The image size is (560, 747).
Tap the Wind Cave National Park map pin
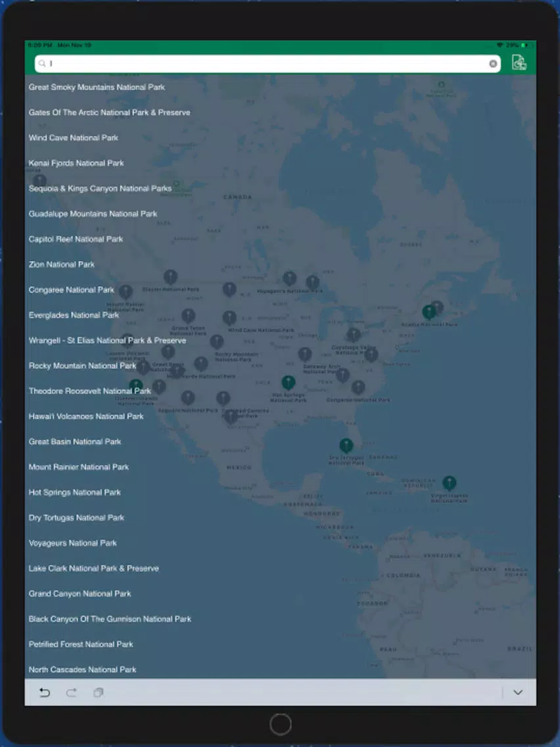pyautogui.click(x=229, y=318)
